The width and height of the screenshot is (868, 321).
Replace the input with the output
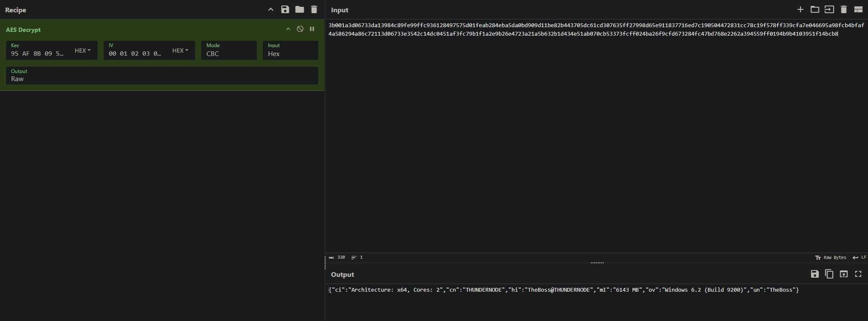(844, 274)
